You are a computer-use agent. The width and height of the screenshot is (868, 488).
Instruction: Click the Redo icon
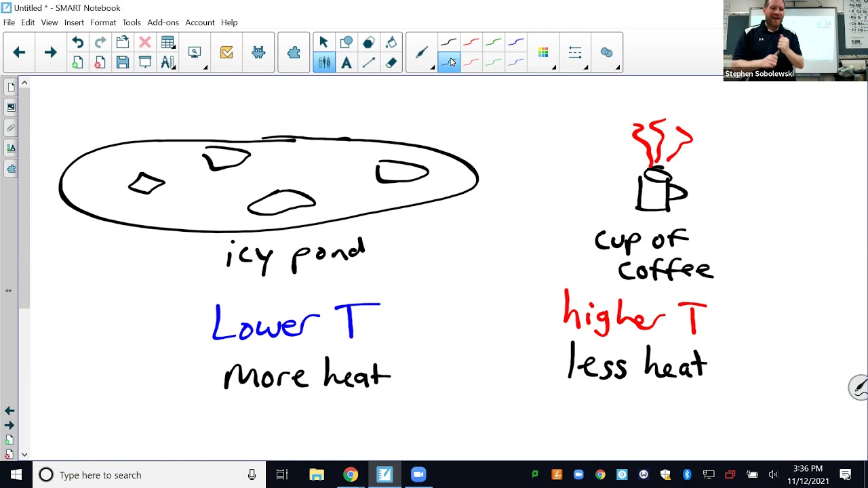100,43
